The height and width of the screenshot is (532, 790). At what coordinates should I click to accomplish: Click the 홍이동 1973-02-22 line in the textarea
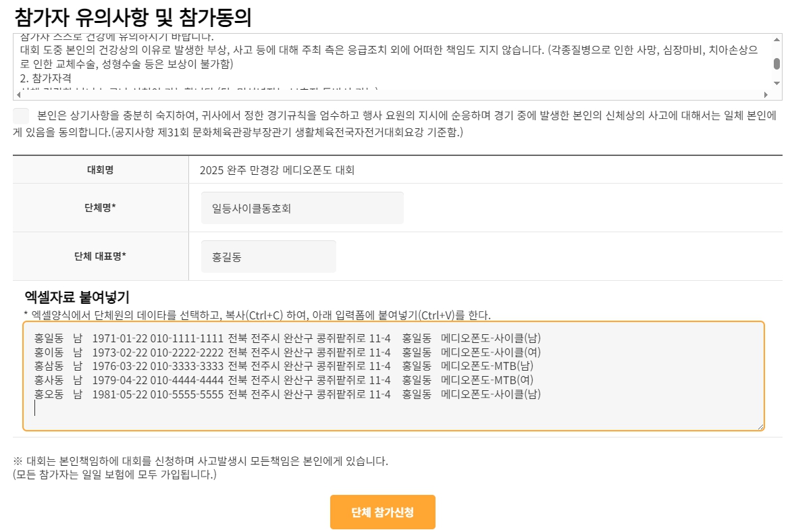(x=287, y=352)
